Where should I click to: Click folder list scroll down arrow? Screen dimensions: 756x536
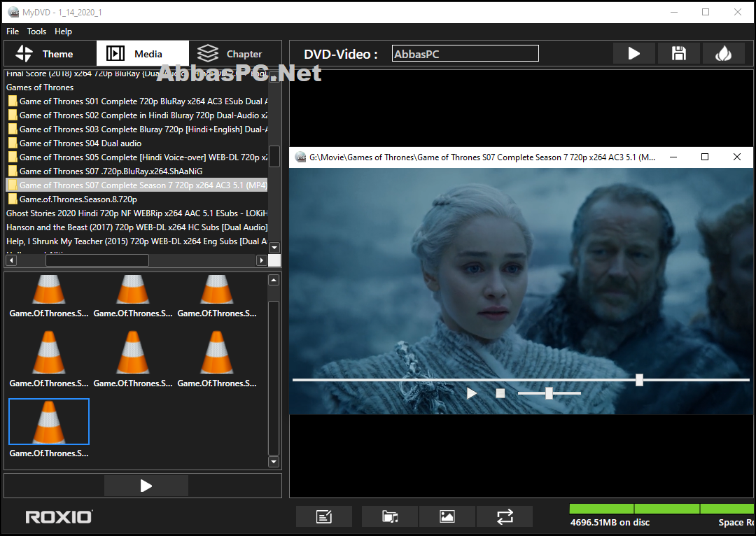click(x=274, y=248)
